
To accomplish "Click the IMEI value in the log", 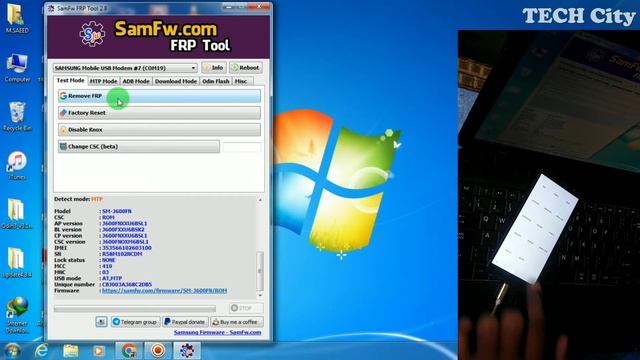I will (x=127, y=248).
